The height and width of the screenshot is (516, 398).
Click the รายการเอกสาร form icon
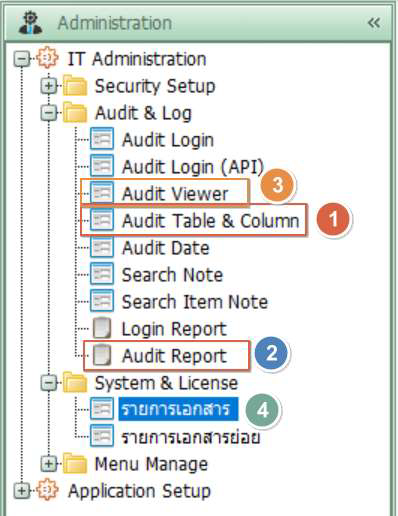[102, 408]
